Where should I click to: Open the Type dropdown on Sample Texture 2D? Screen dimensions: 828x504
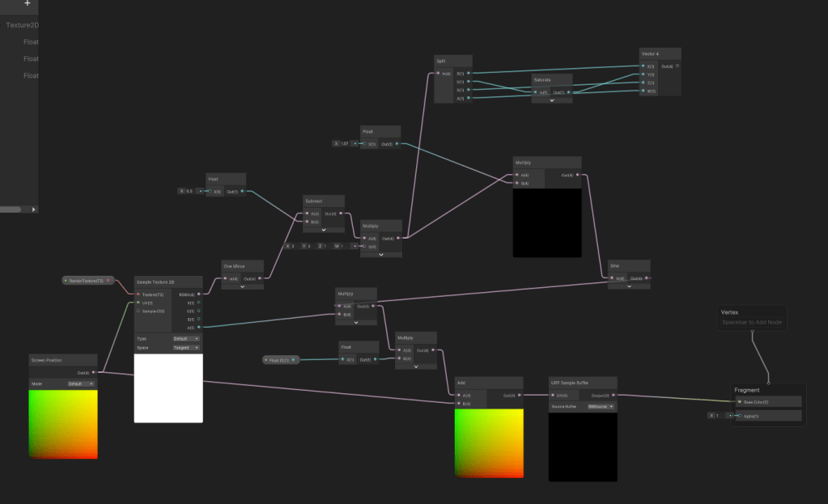pyautogui.click(x=186, y=338)
